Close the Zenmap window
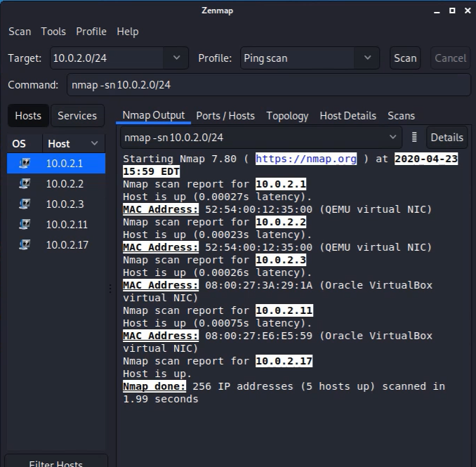Screen dimensions: 476x467 pos(468,11)
